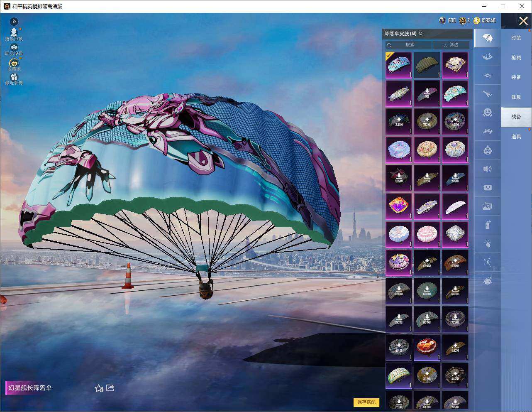Image resolution: width=532 pixels, height=412 pixels.
Task: Download parachute skin labeled 722KB
Action: coord(427,121)
